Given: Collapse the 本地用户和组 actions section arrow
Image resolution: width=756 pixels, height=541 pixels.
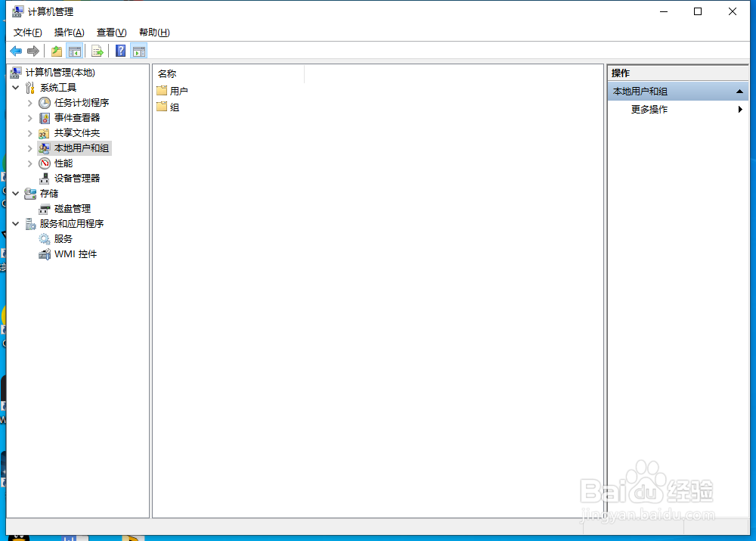Looking at the screenshot, I should 739,92.
